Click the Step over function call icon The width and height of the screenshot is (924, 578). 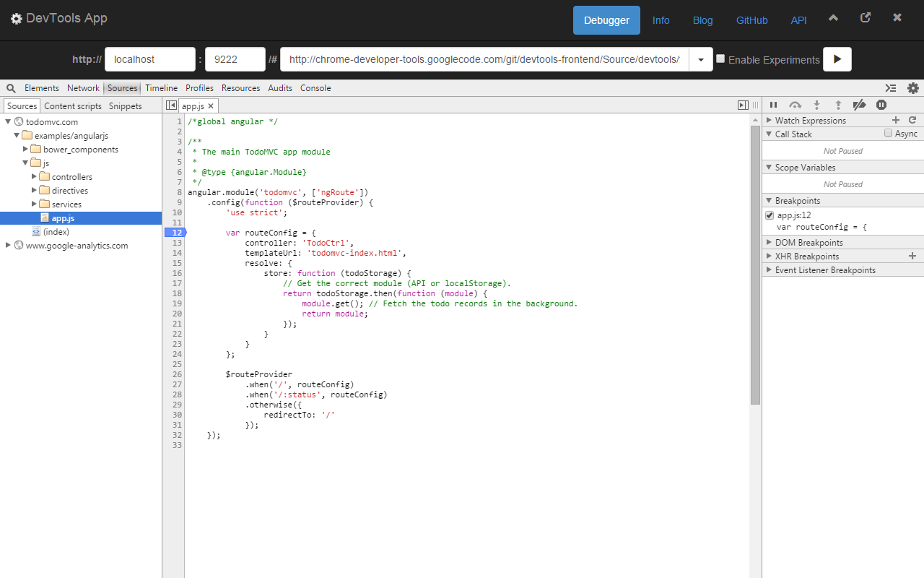pyautogui.click(x=795, y=105)
